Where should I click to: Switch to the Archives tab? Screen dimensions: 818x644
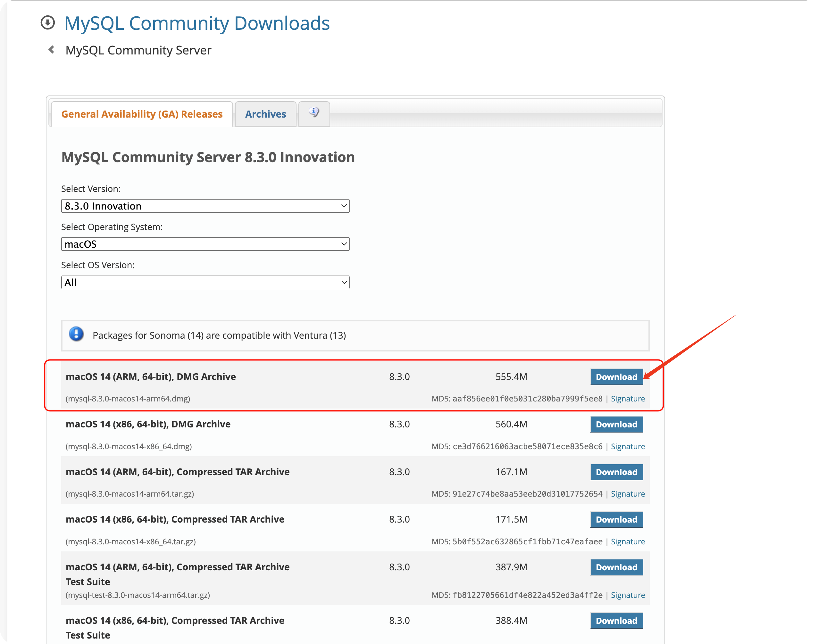click(x=265, y=114)
